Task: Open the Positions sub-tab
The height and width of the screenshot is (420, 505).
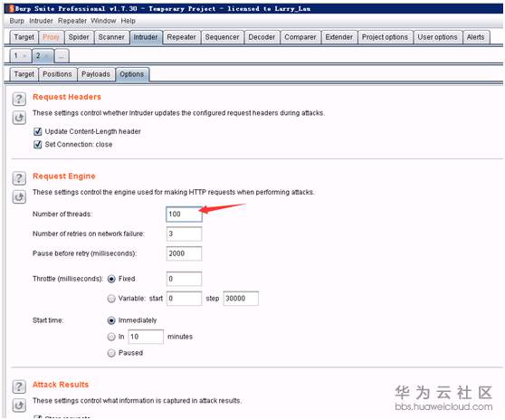Action: click(57, 74)
